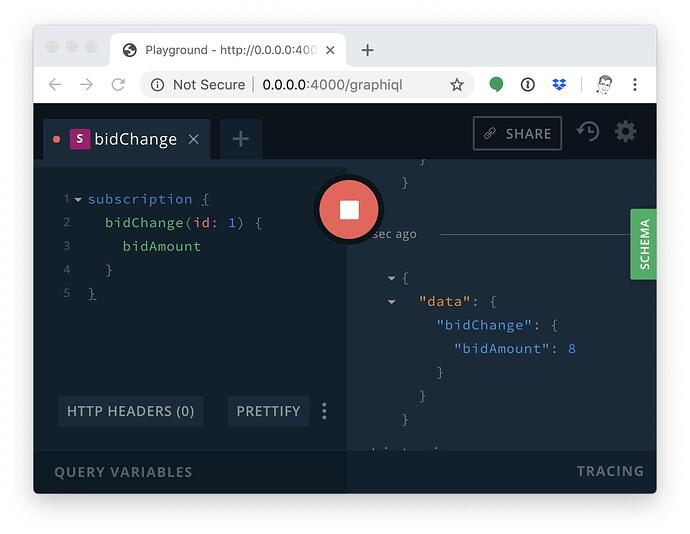
Task: Click the green Hangouts extension icon
Action: tap(496, 84)
